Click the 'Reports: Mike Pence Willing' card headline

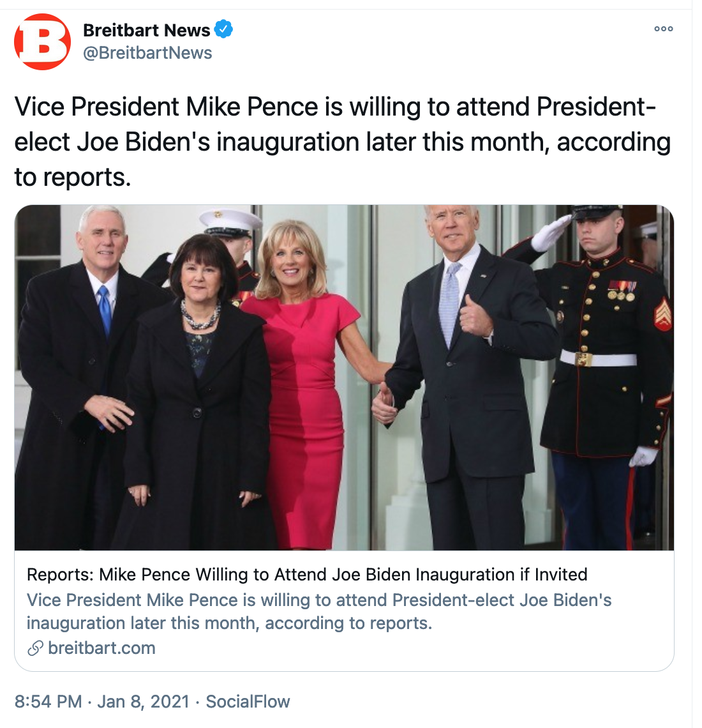(307, 575)
